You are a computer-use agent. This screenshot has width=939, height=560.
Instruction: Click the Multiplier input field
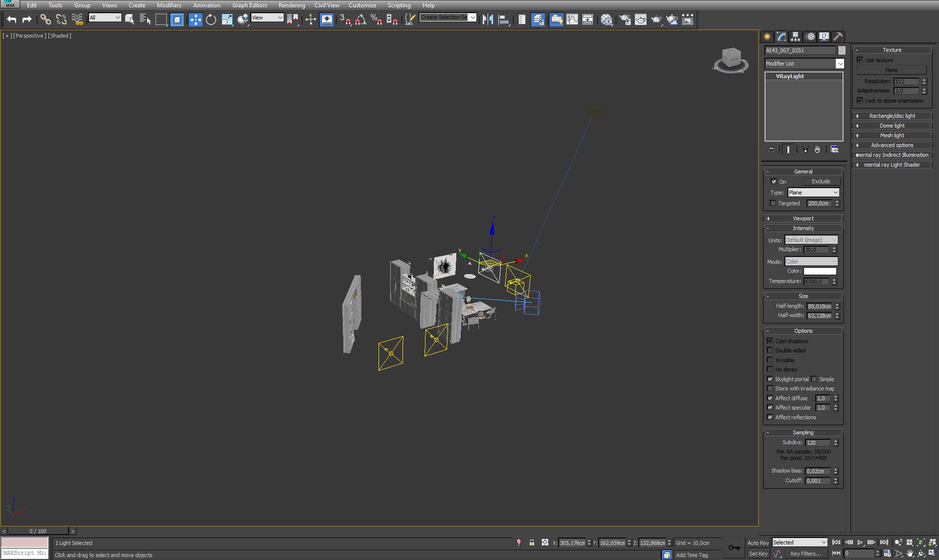817,249
